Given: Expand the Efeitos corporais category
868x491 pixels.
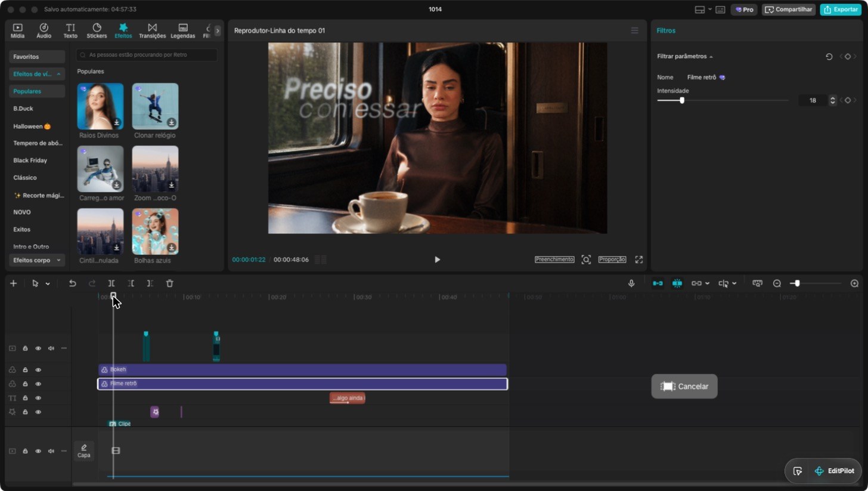Looking at the screenshot, I should 37,260.
